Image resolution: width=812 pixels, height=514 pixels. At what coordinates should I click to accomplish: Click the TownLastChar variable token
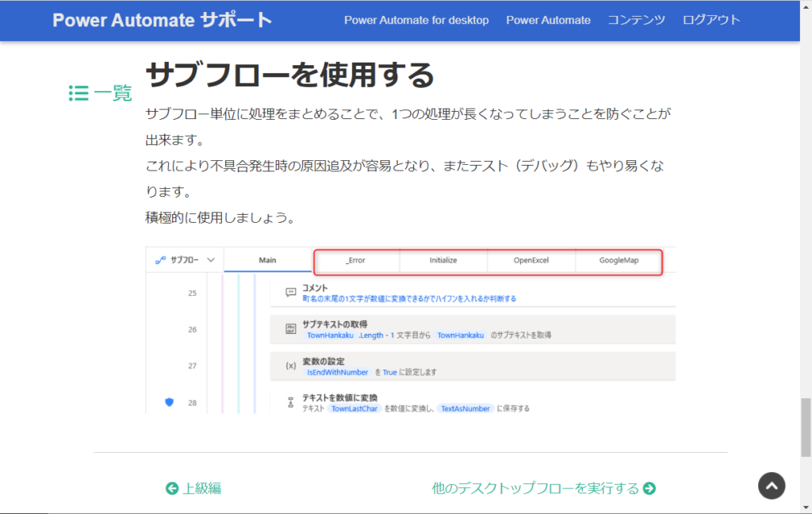354,409
